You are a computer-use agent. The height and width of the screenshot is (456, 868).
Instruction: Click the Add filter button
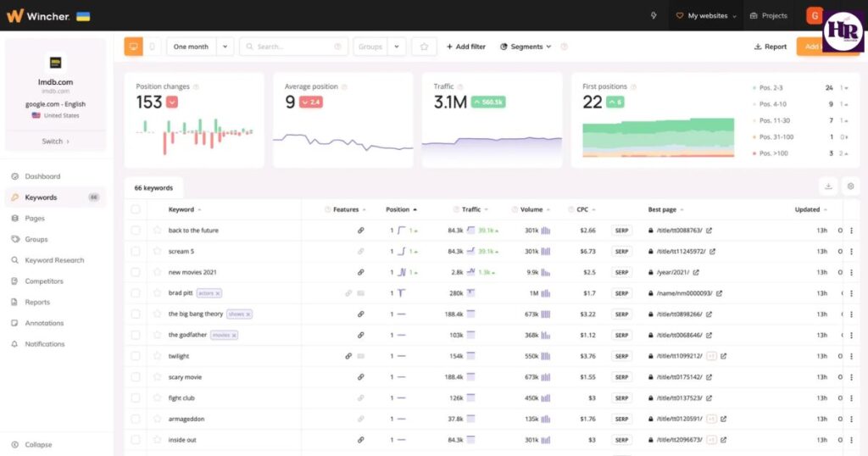pyautogui.click(x=466, y=47)
